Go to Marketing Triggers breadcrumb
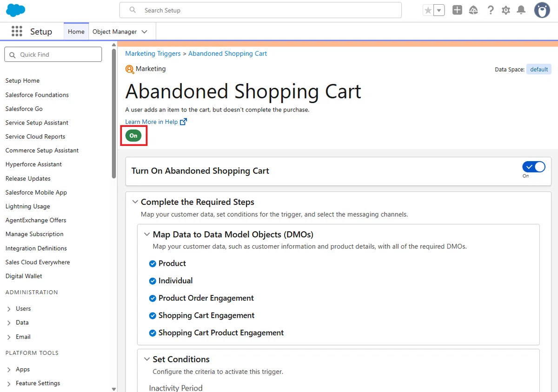Screen dimensions: 558x392 153,53
